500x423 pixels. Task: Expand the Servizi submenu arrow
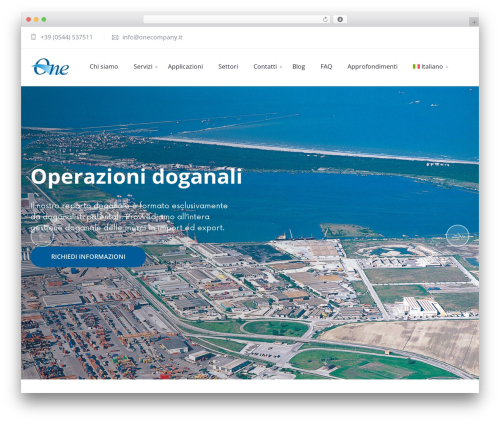tap(156, 67)
